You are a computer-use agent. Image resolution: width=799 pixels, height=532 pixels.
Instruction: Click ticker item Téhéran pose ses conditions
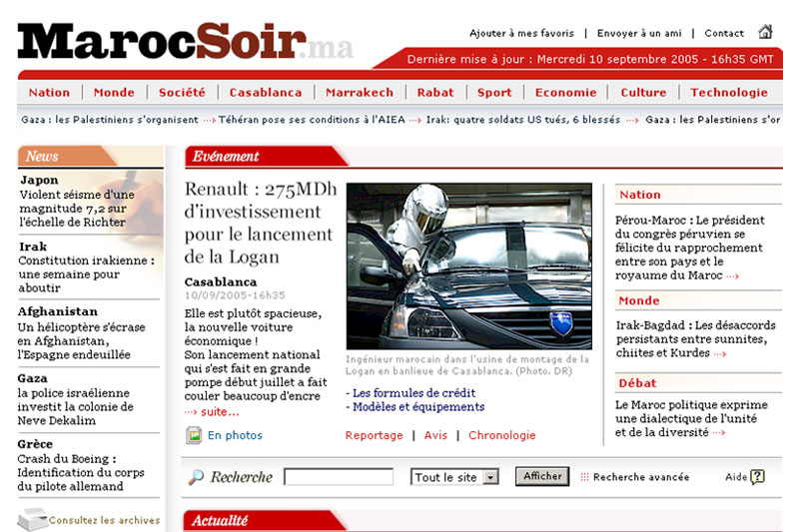312,120
